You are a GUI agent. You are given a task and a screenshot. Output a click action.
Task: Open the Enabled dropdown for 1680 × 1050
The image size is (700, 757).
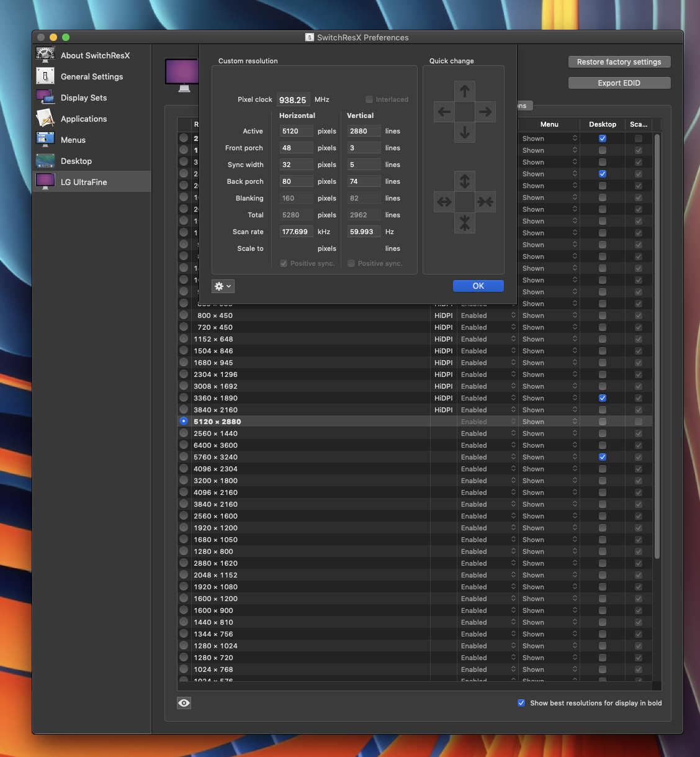[488, 540]
